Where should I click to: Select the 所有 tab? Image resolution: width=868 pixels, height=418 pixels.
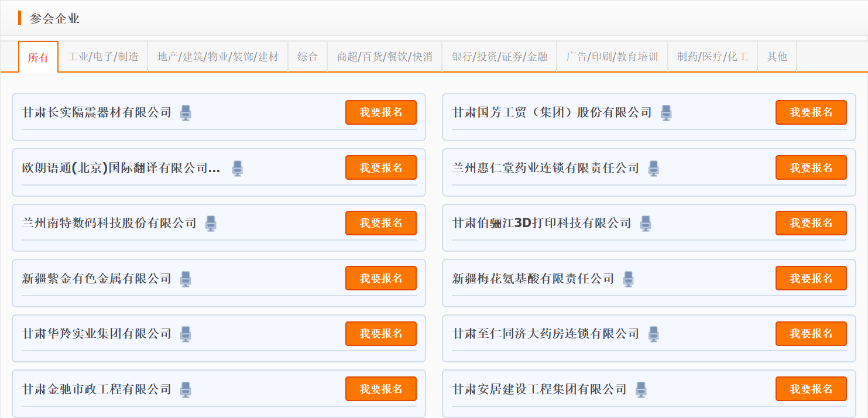pyautogui.click(x=38, y=57)
